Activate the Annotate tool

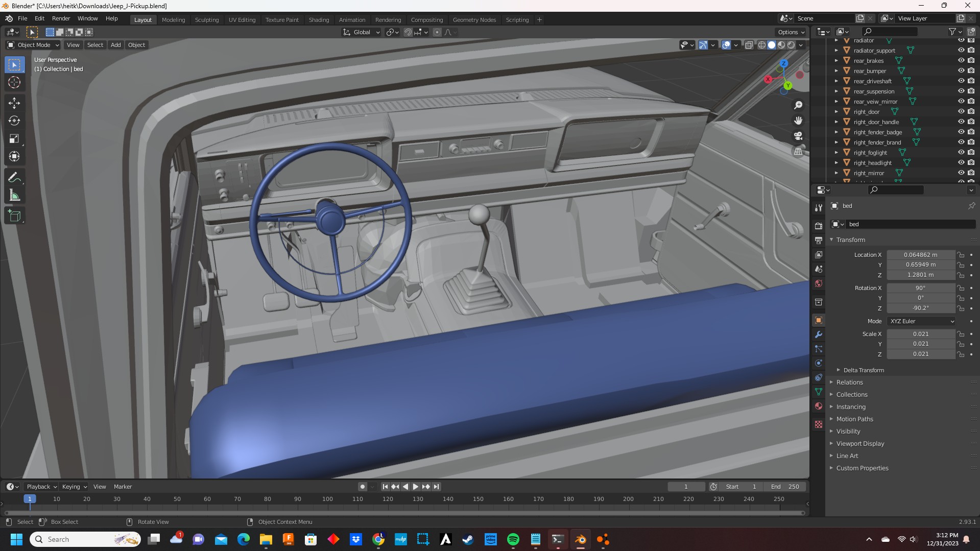pos(14,177)
